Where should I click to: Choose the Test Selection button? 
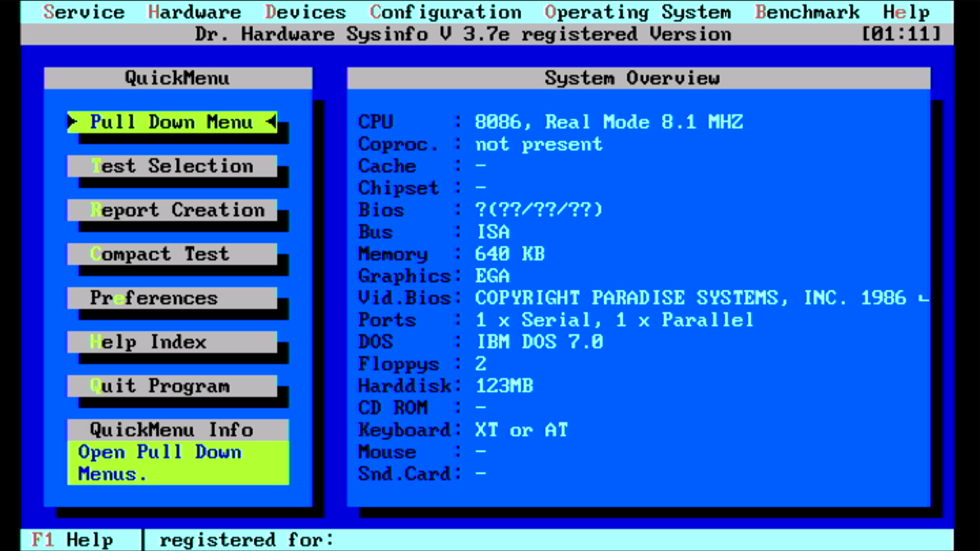coord(172,166)
